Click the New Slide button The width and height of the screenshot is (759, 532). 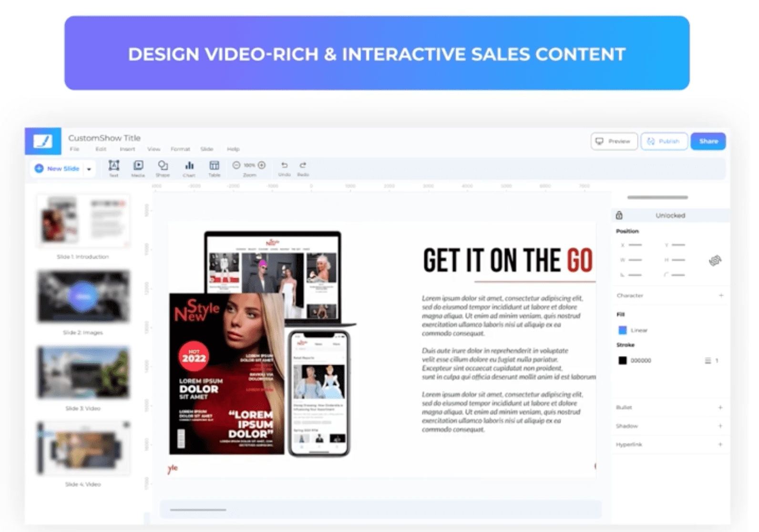click(57, 169)
